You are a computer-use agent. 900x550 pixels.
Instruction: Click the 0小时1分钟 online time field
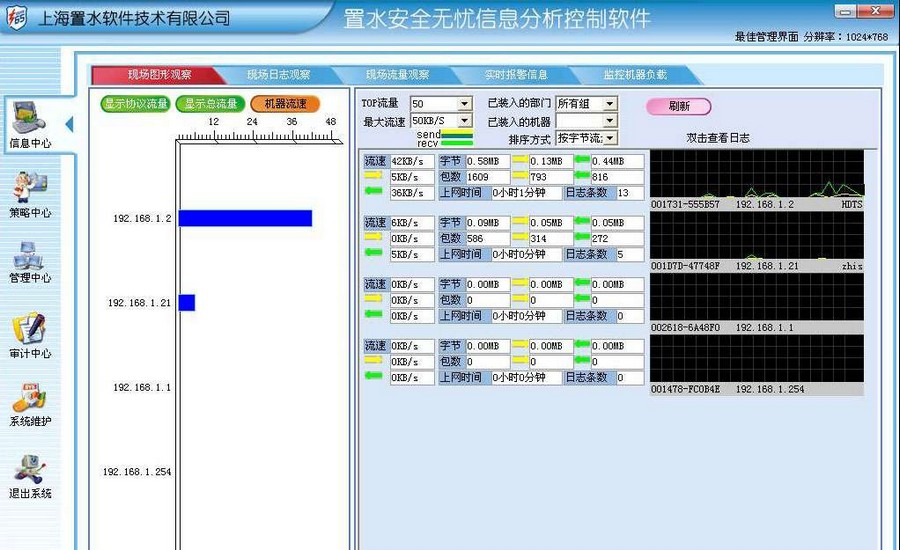coord(526,193)
